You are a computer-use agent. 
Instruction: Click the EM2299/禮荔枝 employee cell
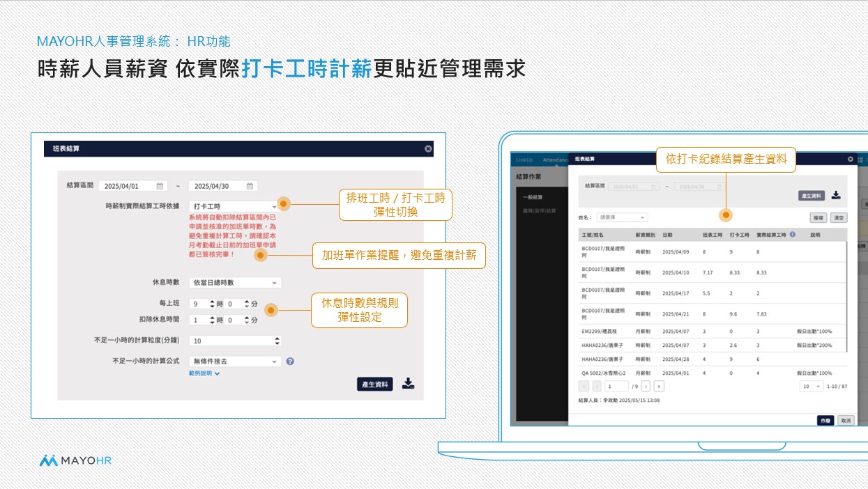[600, 331]
